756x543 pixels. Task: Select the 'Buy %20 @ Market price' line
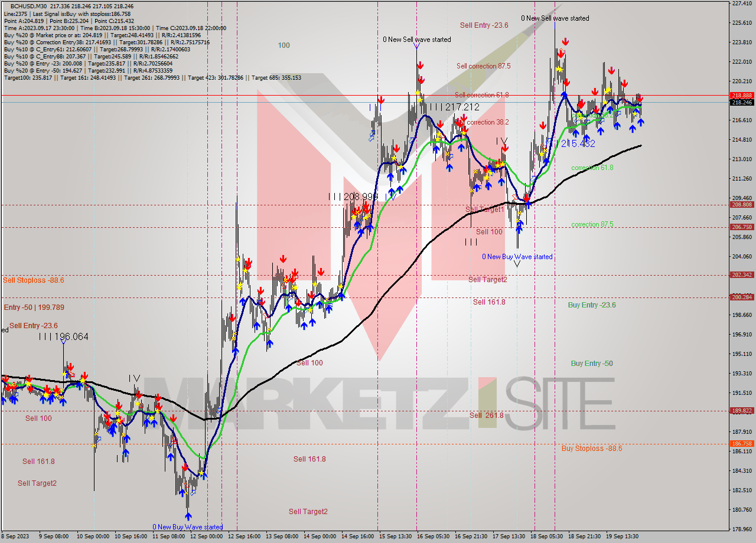(102, 35)
